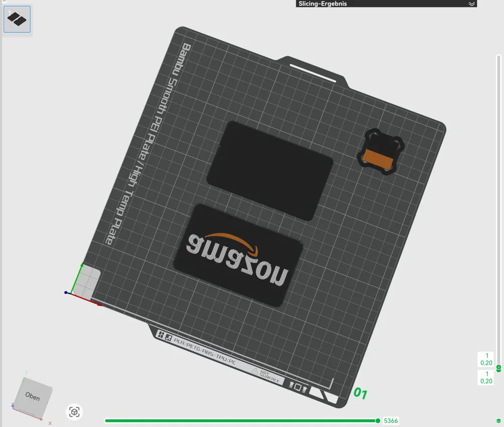Click the vertical layer slider handle
Viewport: 504px width, 427px height.
(x=498, y=368)
